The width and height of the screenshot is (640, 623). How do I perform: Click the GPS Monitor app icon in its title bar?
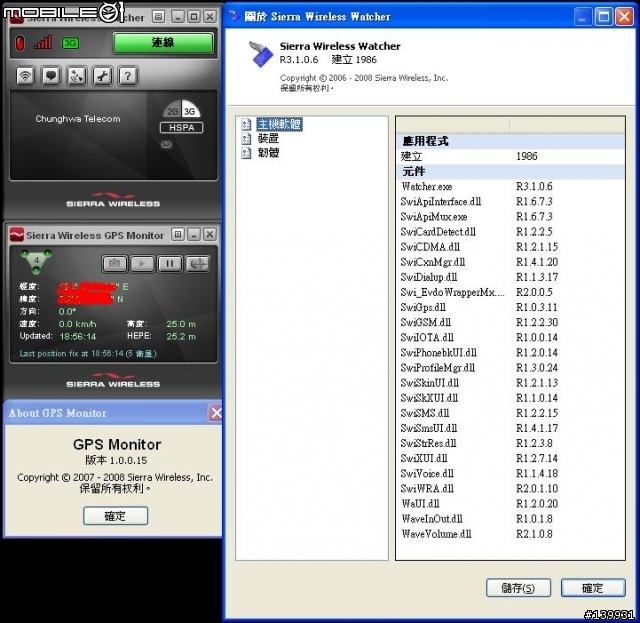click(x=17, y=235)
